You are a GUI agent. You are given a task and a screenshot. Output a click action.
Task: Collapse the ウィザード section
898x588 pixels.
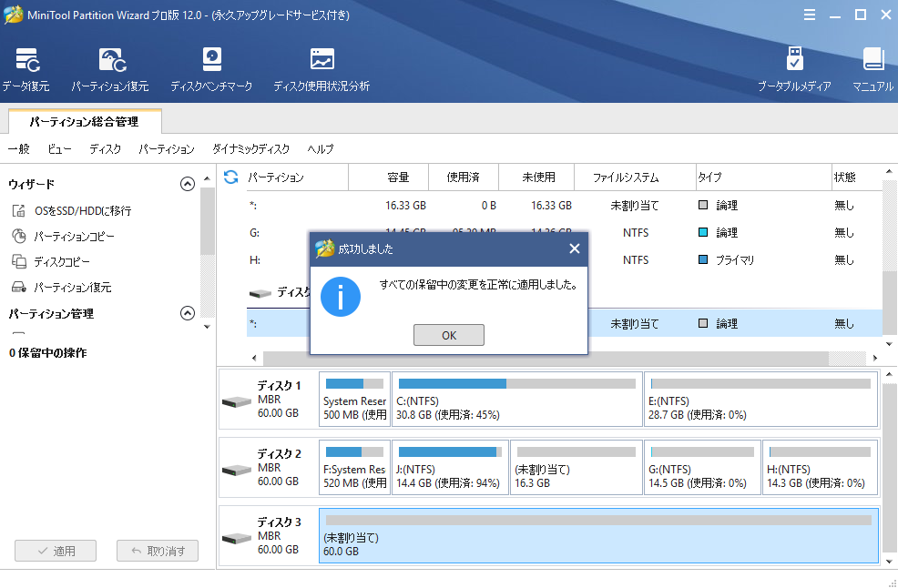tap(188, 184)
